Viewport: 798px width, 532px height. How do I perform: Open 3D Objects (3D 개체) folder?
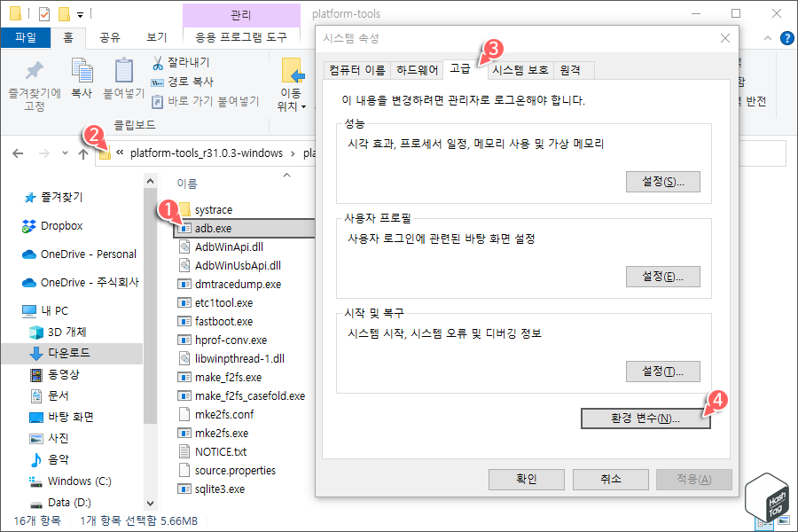[x=58, y=332]
